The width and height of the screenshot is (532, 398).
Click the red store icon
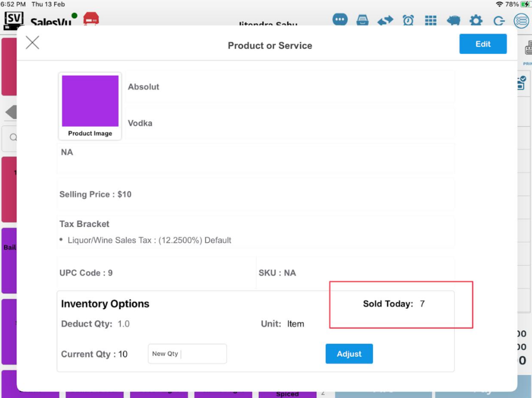pyautogui.click(x=91, y=19)
